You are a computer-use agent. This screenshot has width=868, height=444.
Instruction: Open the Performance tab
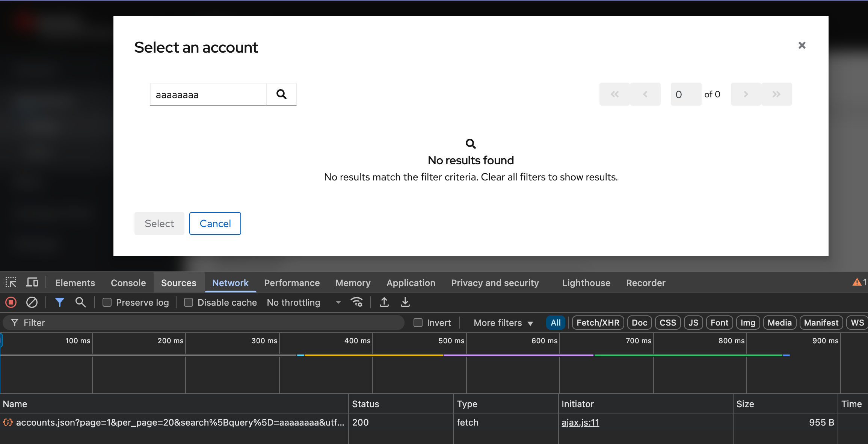292,283
